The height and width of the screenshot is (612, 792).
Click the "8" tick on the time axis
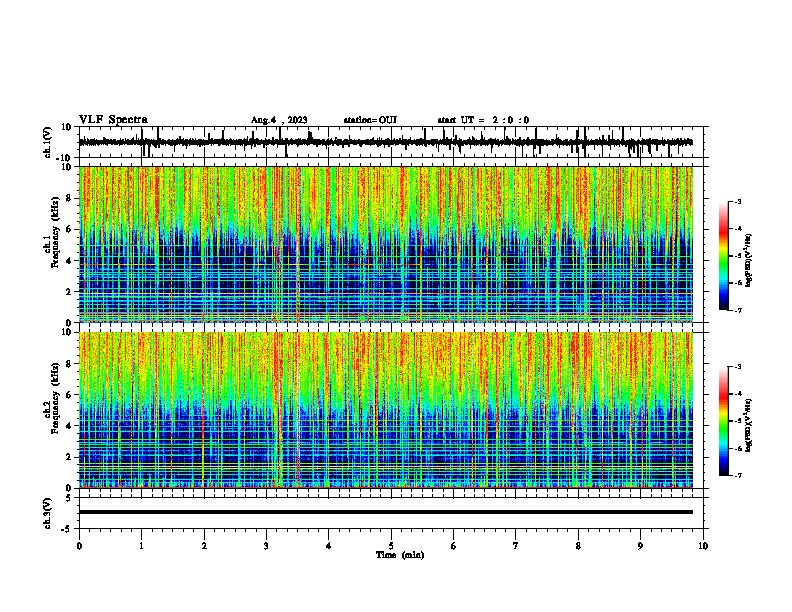point(578,546)
